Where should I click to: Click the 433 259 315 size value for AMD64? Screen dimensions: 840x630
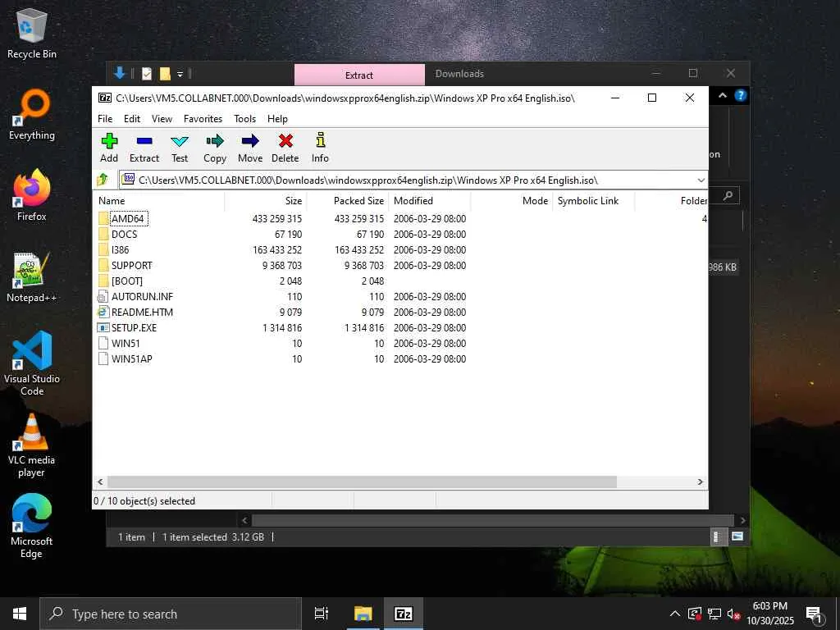277,218
